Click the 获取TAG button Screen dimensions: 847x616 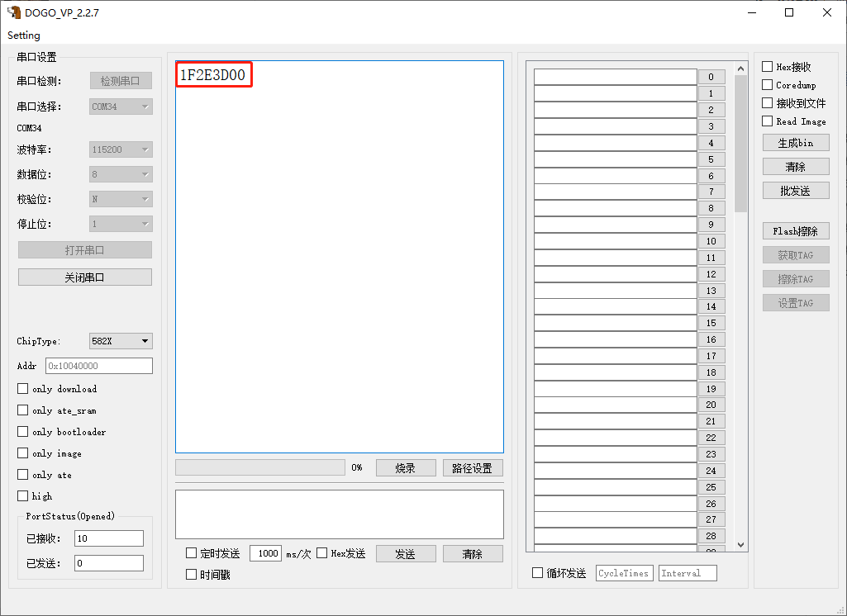(796, 255)
